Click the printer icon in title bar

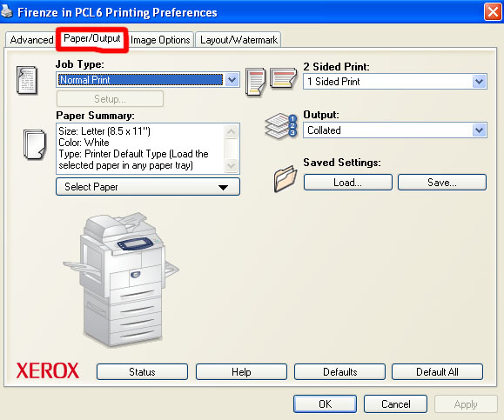point(7,11)
